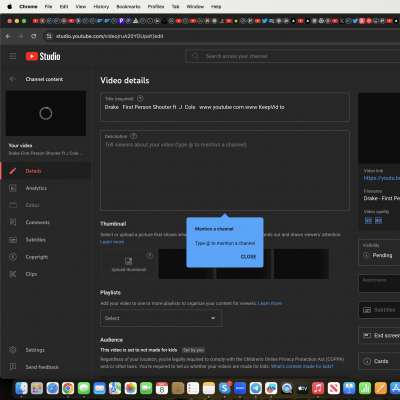This screenshot has height=400, width=400.
Task: Click the Upload thumbnail tile
Action: (129, 264)
